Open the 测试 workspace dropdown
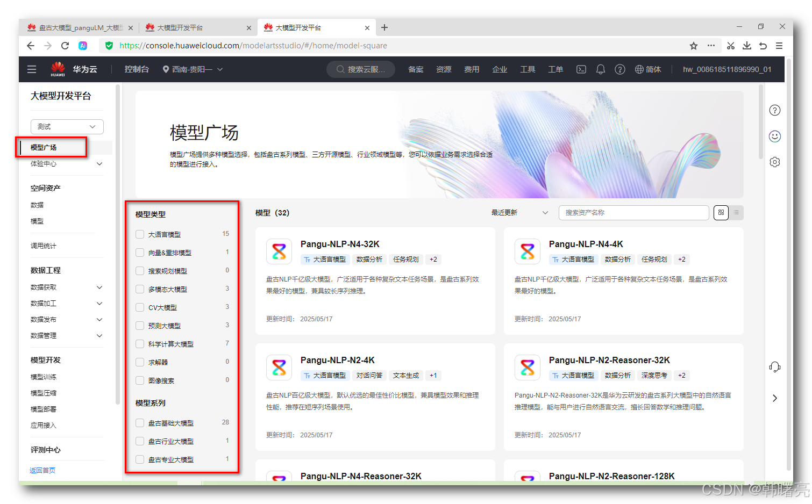 67,127
